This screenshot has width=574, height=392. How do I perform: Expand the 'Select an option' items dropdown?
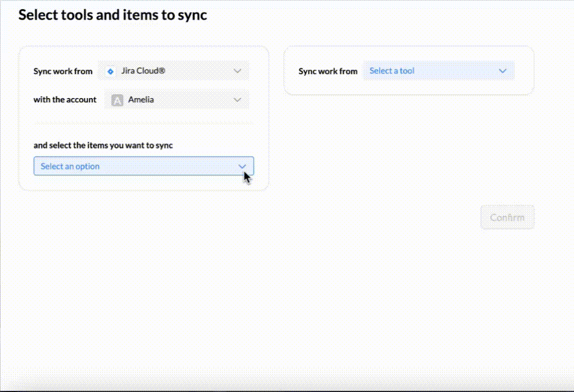tap(144, 166)
